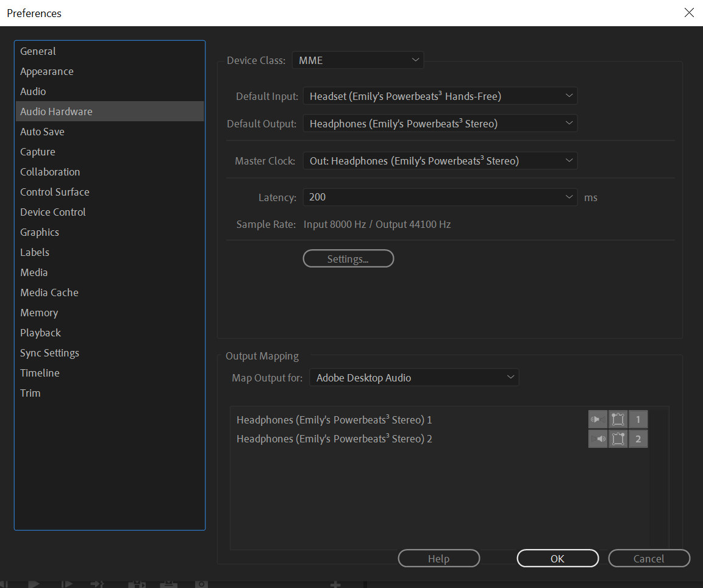Screen dimensions: 703x588
Task: Open the Master Clock dropdown
Action: click(440, 160)
